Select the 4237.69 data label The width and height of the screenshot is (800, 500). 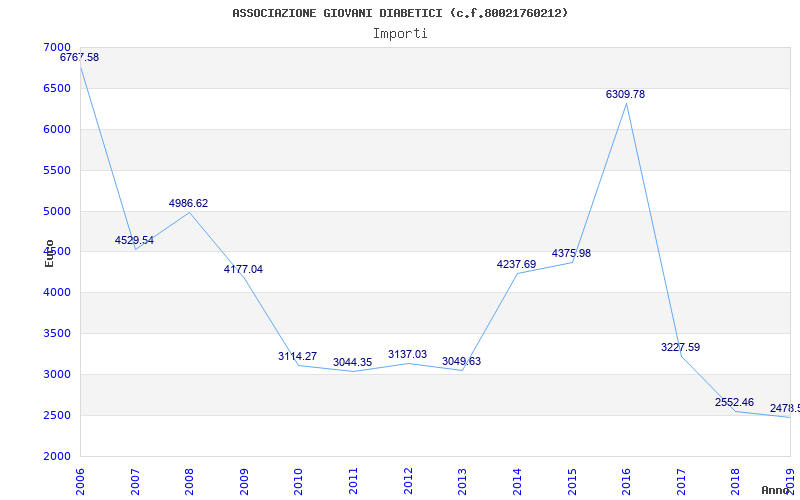(516, 264)
